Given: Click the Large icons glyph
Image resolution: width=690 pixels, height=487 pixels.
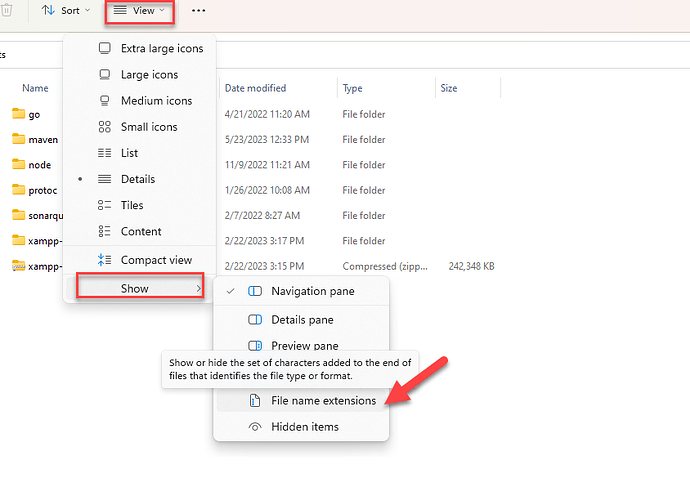Looking at the screenshot, I should pyautogui.click(x=105, y=74).
